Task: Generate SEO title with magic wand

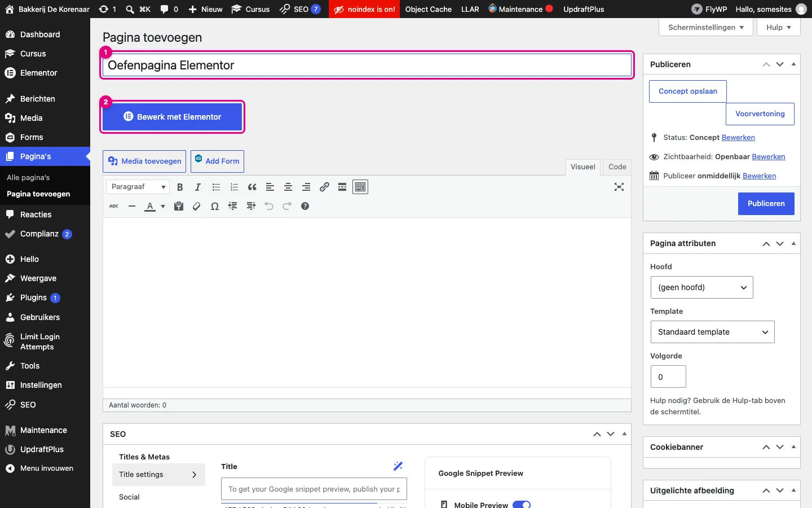Action: click(x=398, y=466)
